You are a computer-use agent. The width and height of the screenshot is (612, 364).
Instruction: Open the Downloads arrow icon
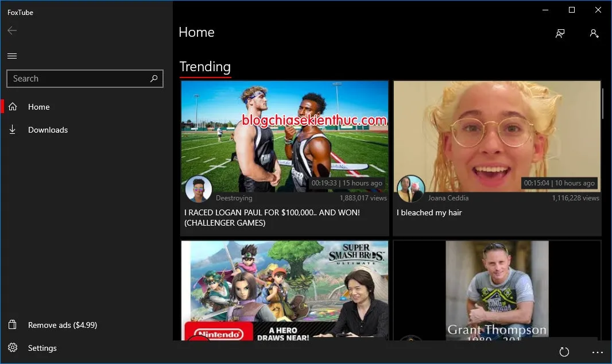[x=13, y=130]
